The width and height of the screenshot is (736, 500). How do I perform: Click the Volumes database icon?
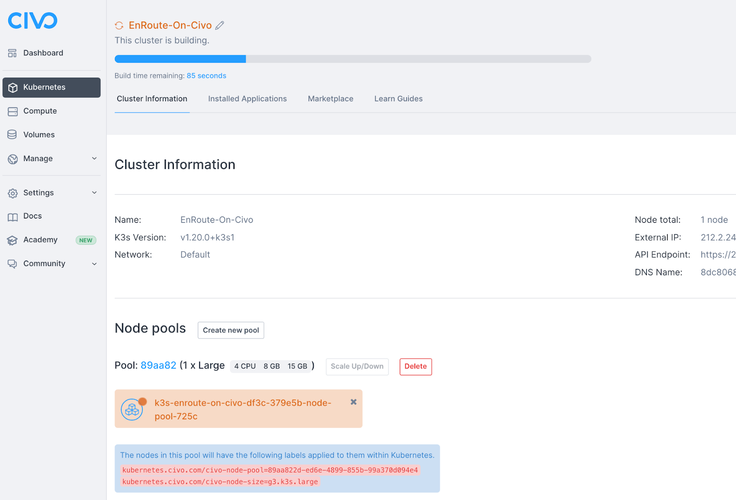click(x=13, y=135)
